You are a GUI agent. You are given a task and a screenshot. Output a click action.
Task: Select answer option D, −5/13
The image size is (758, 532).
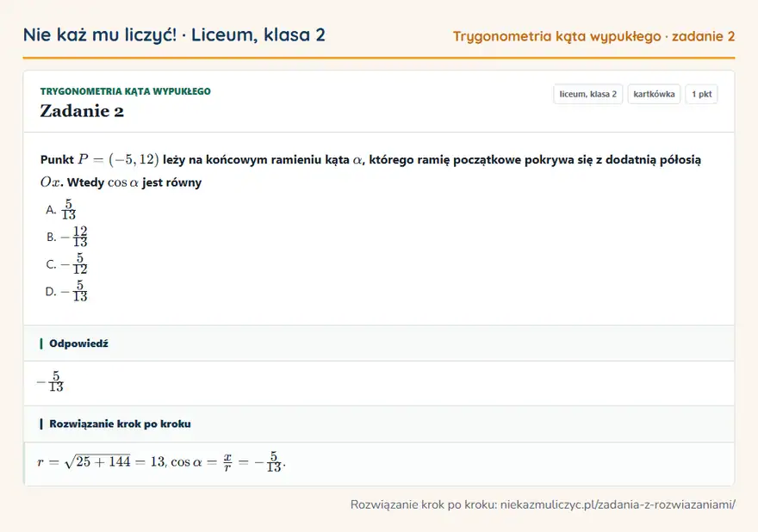tap(66, 291)
